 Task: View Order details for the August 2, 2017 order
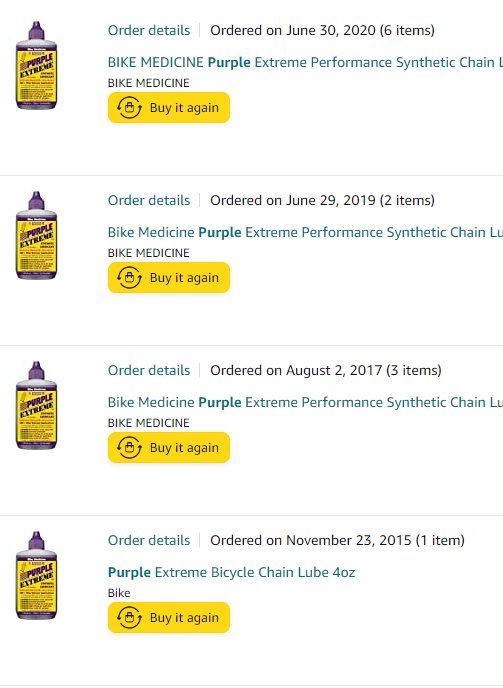[x=149, y=370]
